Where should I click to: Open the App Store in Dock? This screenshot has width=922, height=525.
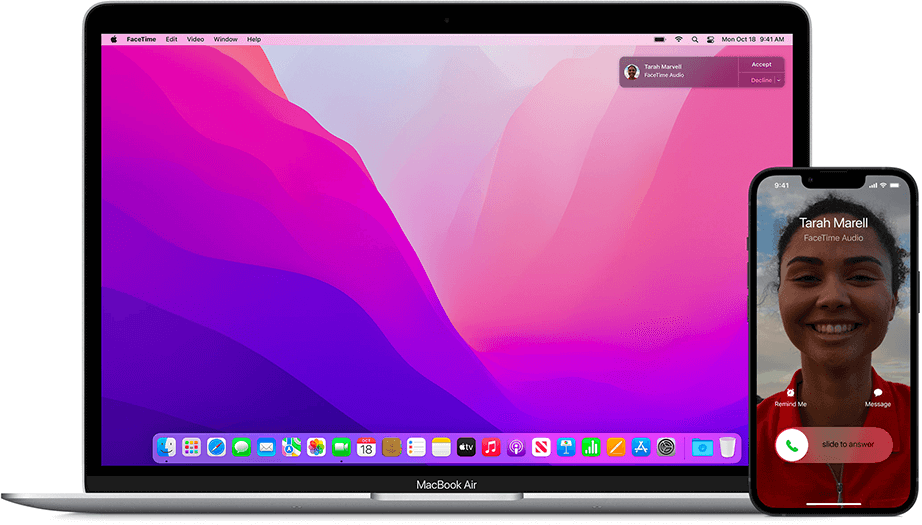(x=641, y=447)
